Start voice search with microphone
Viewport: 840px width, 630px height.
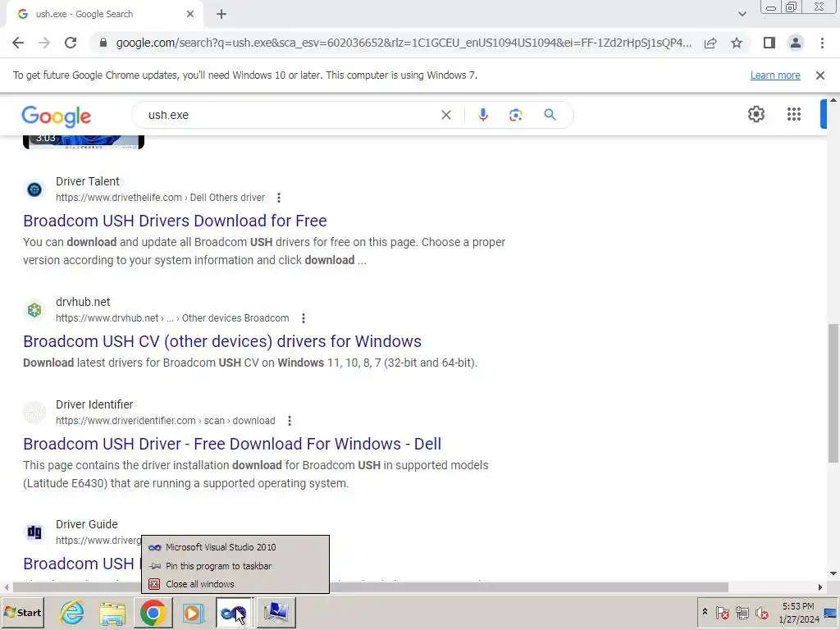coord(482,115)
